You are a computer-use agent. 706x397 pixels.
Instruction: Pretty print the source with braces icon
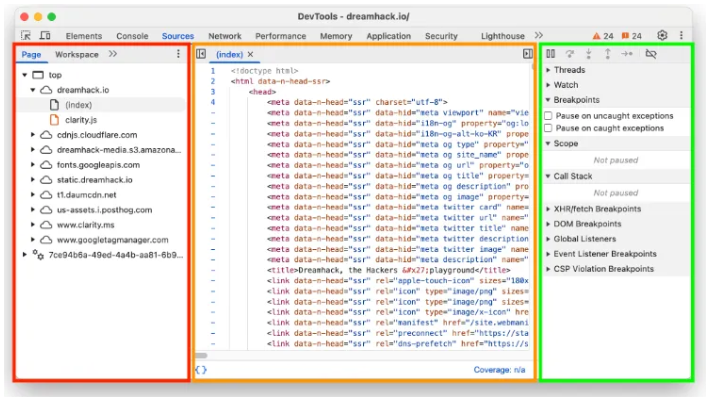tap(201, 370)
